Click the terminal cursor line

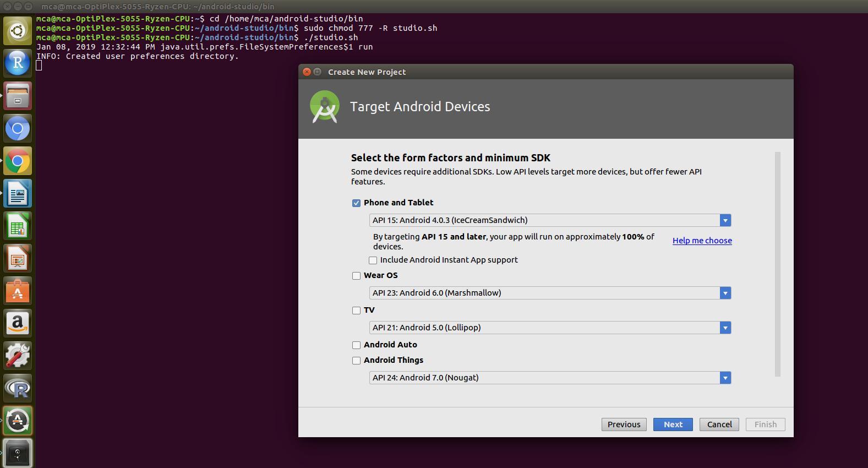click(x=39, y=66)
